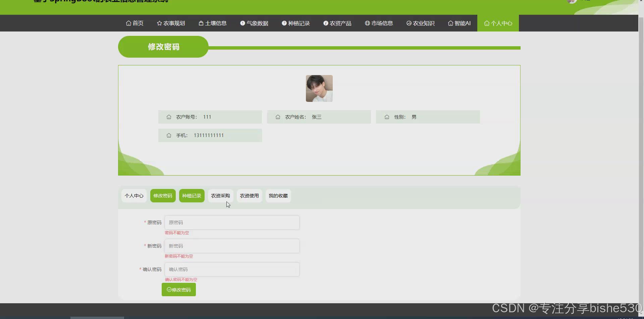Open the 农资使用 tab
This screenshot has width=644, height=319.
(249, 196)
